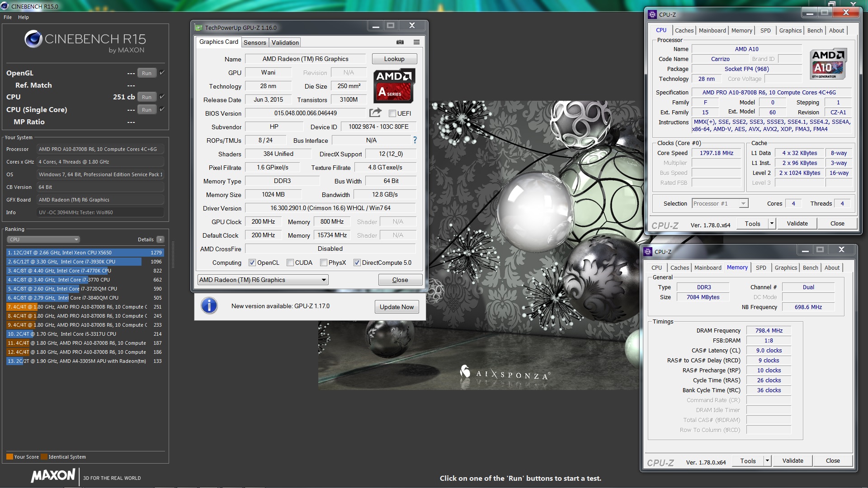The height and width of the screenshot is (488, 868).
Task: Click the AMD A-Series logo in GPU-Z
Action: (x=394, y=86)
